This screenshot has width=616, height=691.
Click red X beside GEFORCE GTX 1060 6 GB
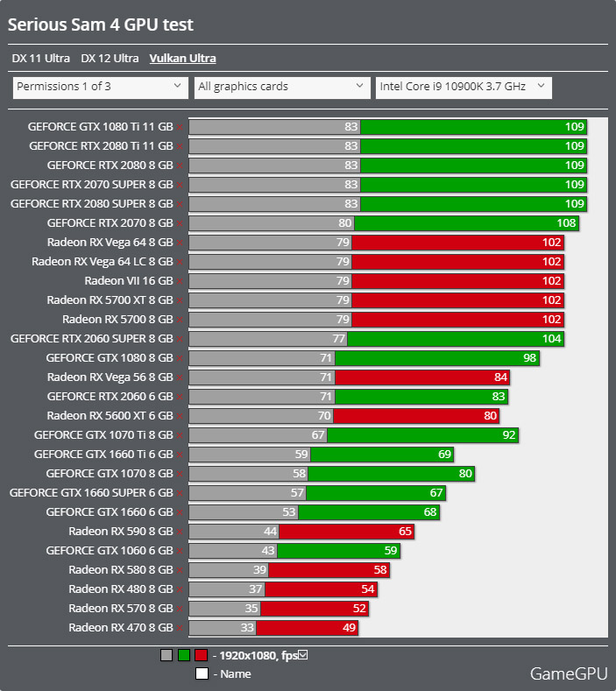click(x=180, y=551)
